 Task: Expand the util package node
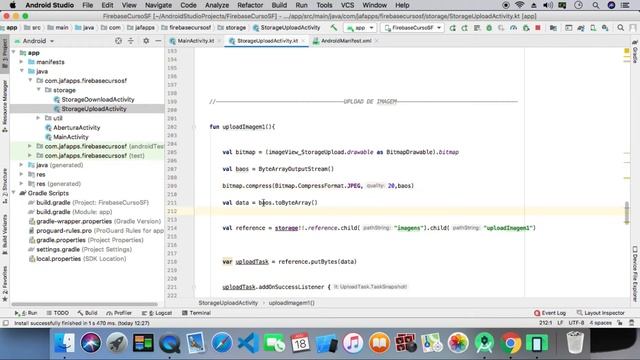[x=39, y=118]
